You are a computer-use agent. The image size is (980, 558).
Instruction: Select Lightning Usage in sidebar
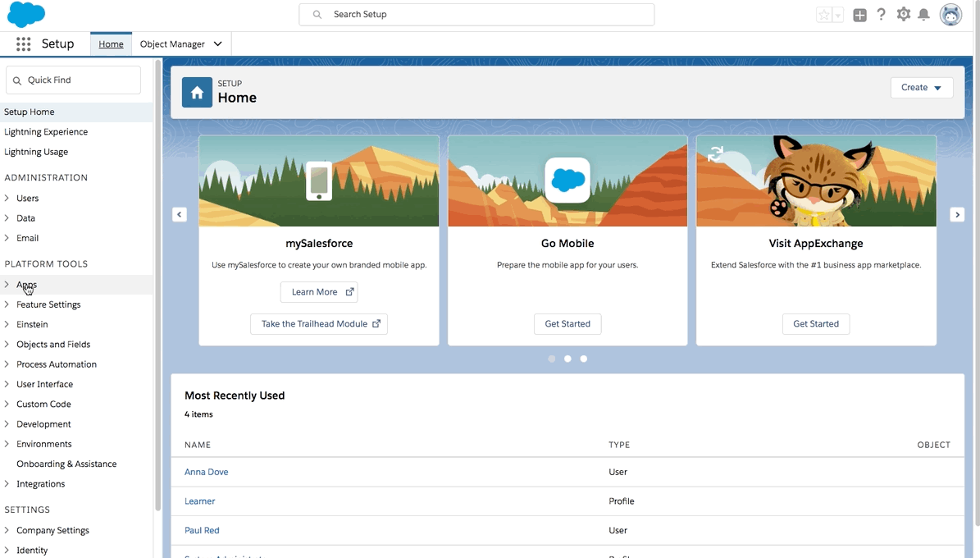(x=36, y=152)
